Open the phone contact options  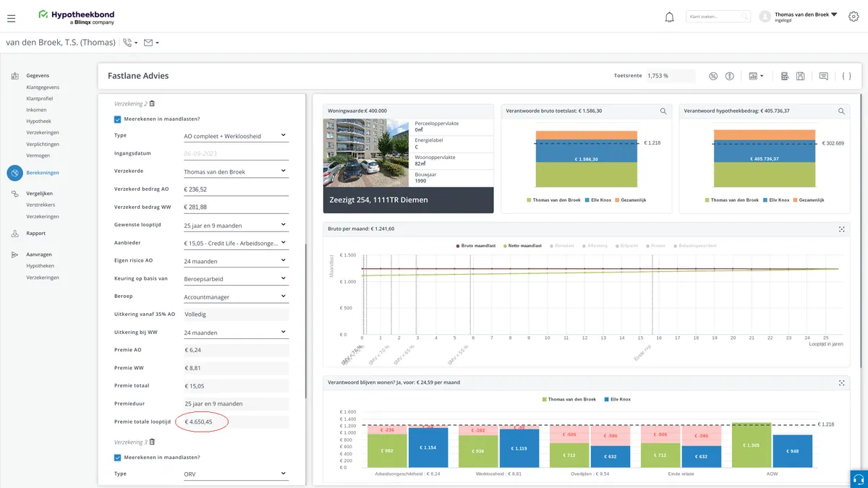pyautogui.click(x=130, y=43)
